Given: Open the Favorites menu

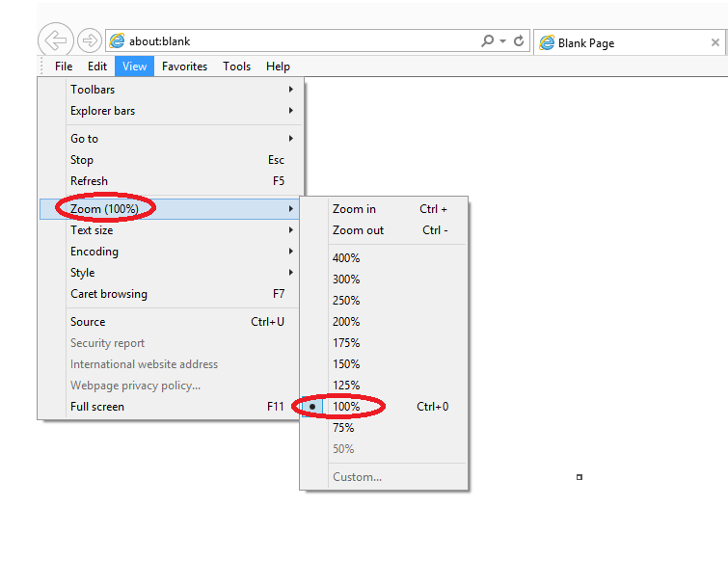Looking at the screenshot, I should tap(184, 67).
